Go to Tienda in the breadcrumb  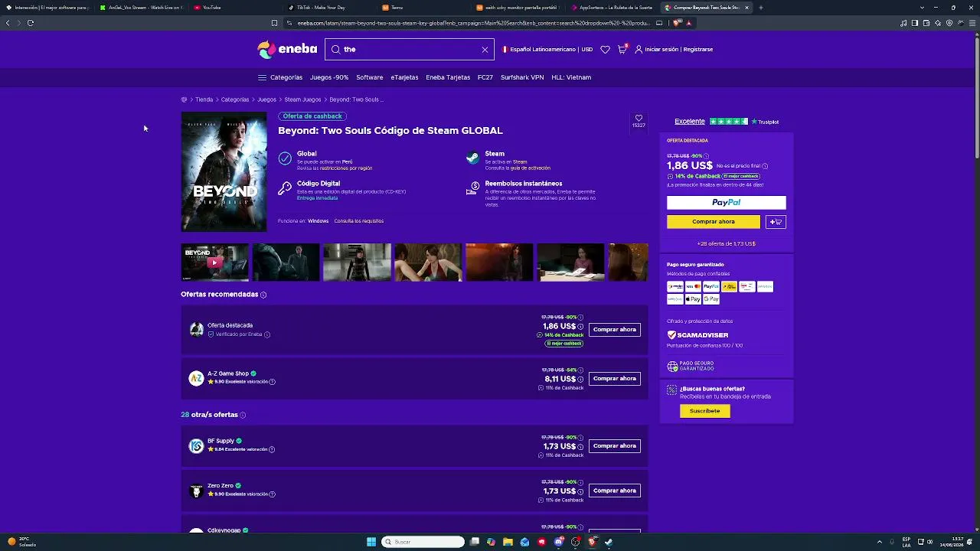[204, 99]
